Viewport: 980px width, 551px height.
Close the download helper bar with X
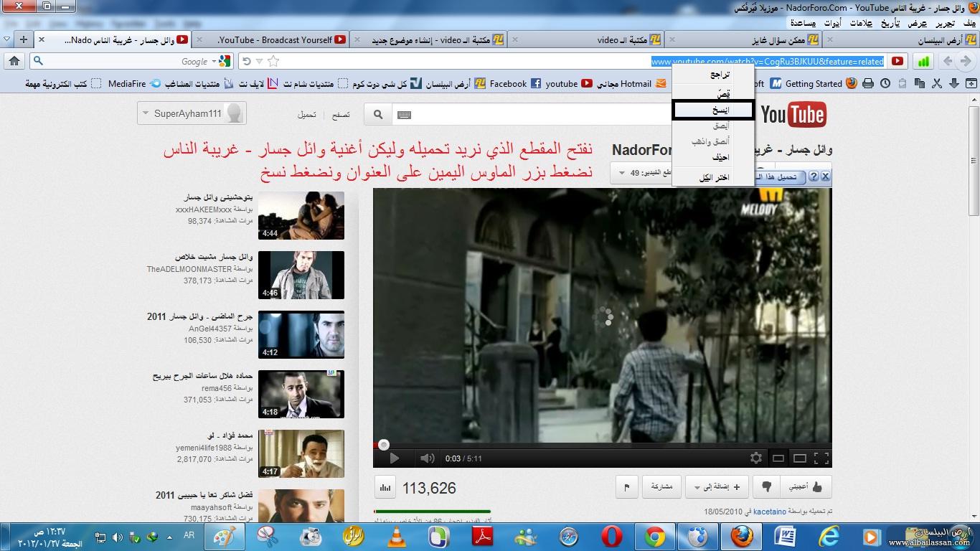coord(825,176)
